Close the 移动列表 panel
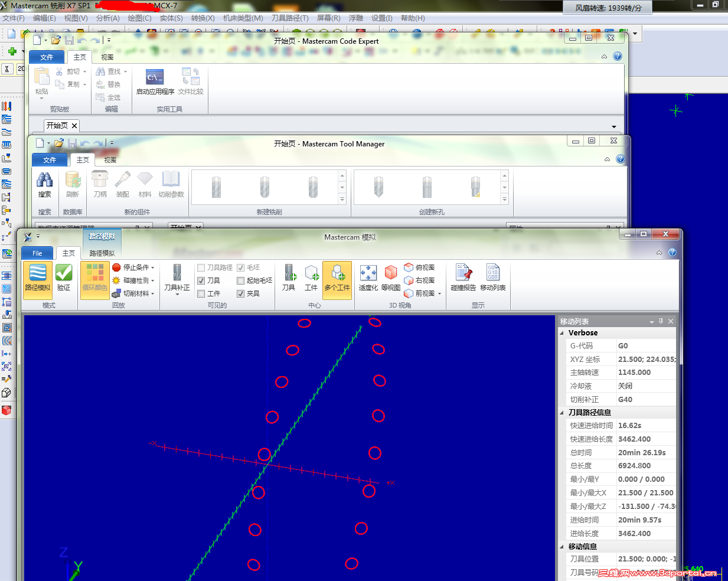The width and height of the screenshot is (728, 581). click(x=671, y=321)
